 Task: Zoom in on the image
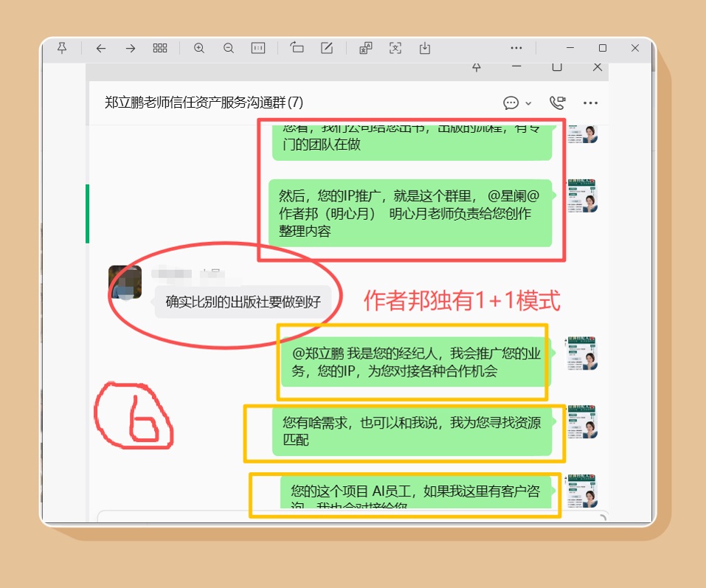click(x=199, y=48)
